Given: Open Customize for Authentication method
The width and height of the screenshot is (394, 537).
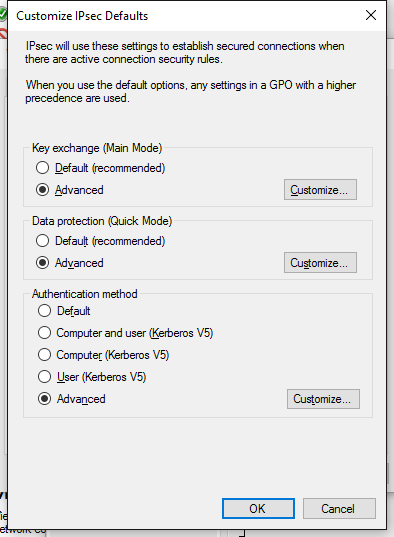Looking at the screenshot, I should click(x=323, y=399).
